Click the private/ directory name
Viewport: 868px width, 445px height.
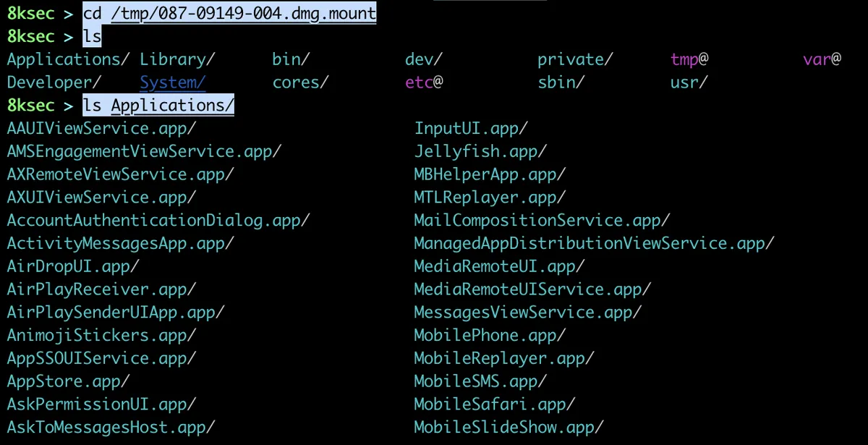coord(575,59)
